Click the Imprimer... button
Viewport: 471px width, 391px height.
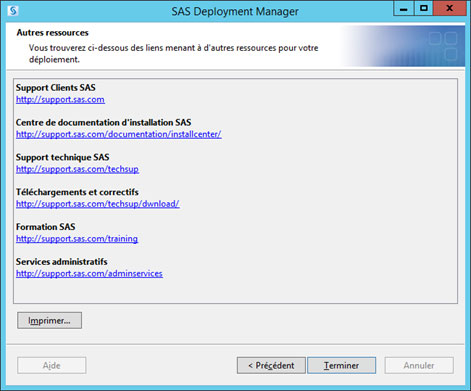[49, 320]
